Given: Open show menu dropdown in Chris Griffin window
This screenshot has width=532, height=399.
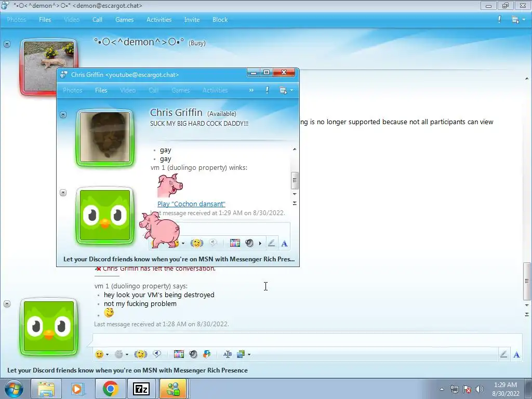Looking at the screenshot, I should [286, 90].
